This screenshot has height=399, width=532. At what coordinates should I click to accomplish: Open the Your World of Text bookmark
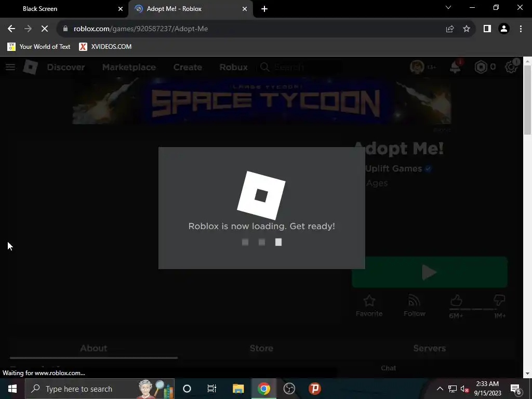tap(39, 46)
